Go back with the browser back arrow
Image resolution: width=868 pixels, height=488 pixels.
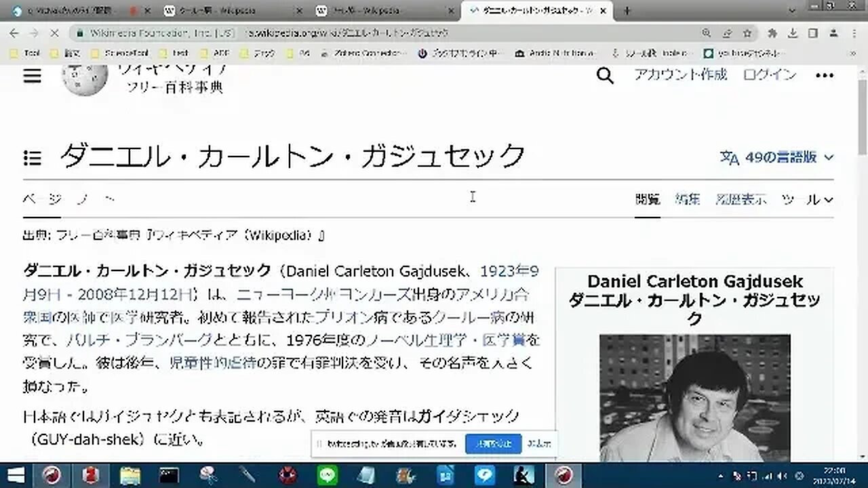[14, 33]
